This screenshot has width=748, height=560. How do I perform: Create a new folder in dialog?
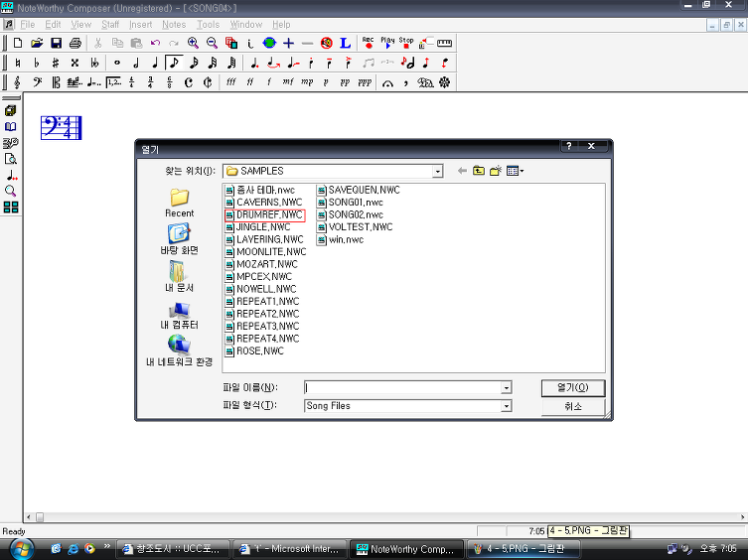click(x=496, y=171)
